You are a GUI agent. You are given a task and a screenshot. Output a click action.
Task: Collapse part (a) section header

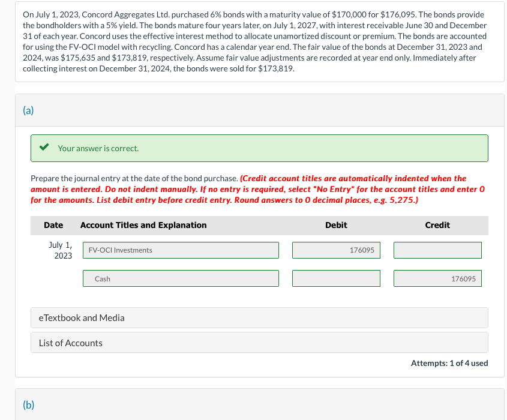tap(28, 110)
